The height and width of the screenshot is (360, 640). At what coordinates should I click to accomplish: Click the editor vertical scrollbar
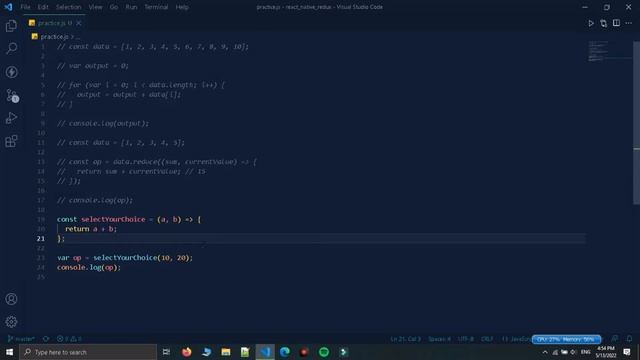636,122
